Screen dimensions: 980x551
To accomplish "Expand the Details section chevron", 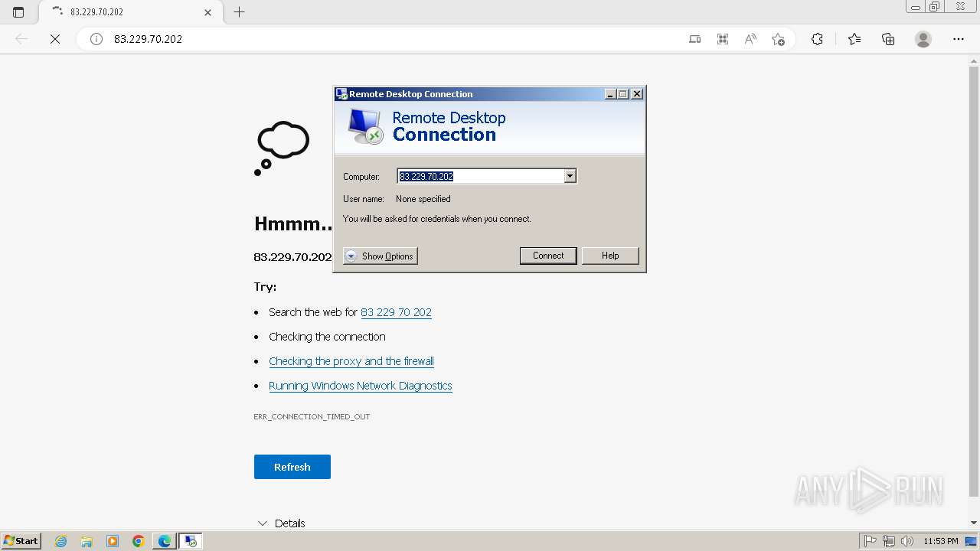I will [263, 523].
